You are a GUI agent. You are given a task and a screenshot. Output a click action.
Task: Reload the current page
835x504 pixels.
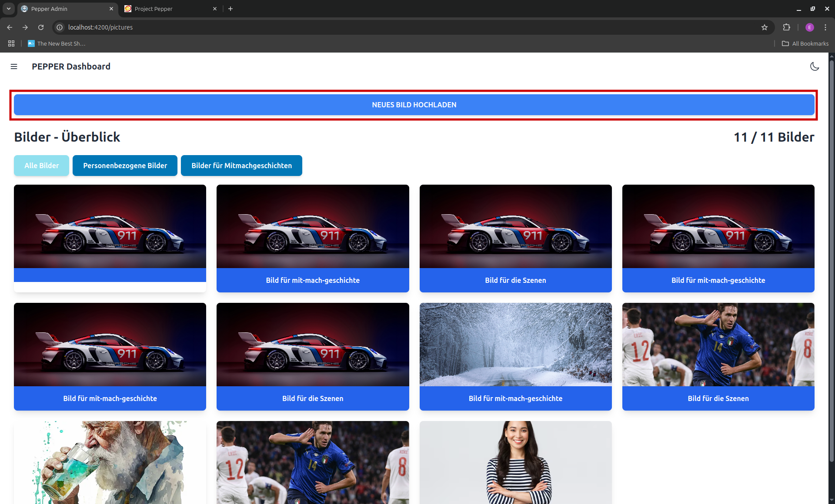tap(41, 27)
